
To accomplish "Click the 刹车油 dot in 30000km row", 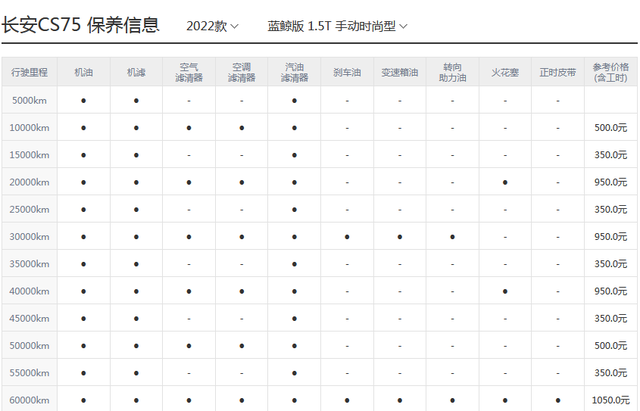I will (x=347, y=237).
